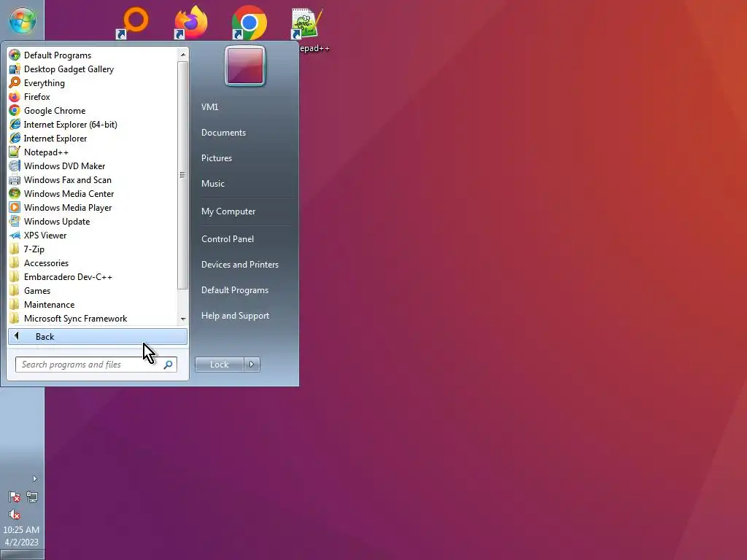Start Google Chrome from programs list
This screenshot has height=560, width=747.
15,111
